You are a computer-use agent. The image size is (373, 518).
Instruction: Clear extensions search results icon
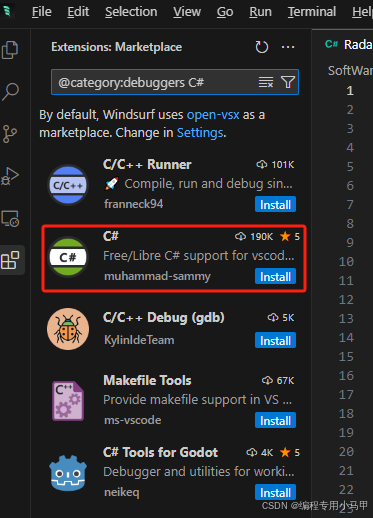click(266, 82)
